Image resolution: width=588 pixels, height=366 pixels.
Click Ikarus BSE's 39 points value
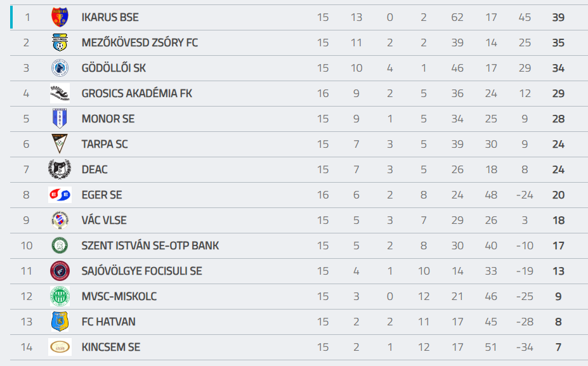point(558,17)
